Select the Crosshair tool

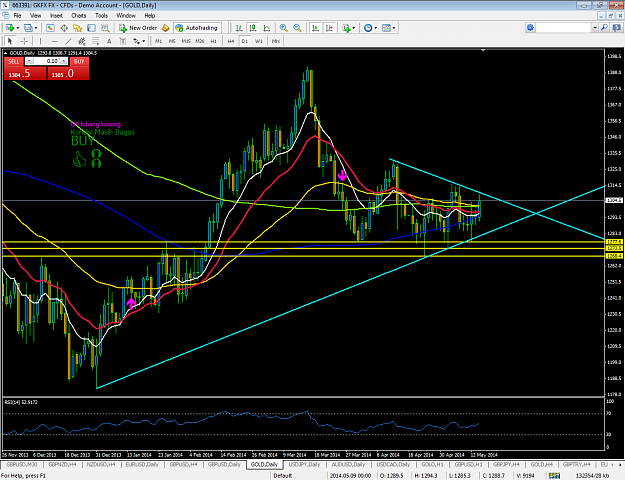point(24,41)
